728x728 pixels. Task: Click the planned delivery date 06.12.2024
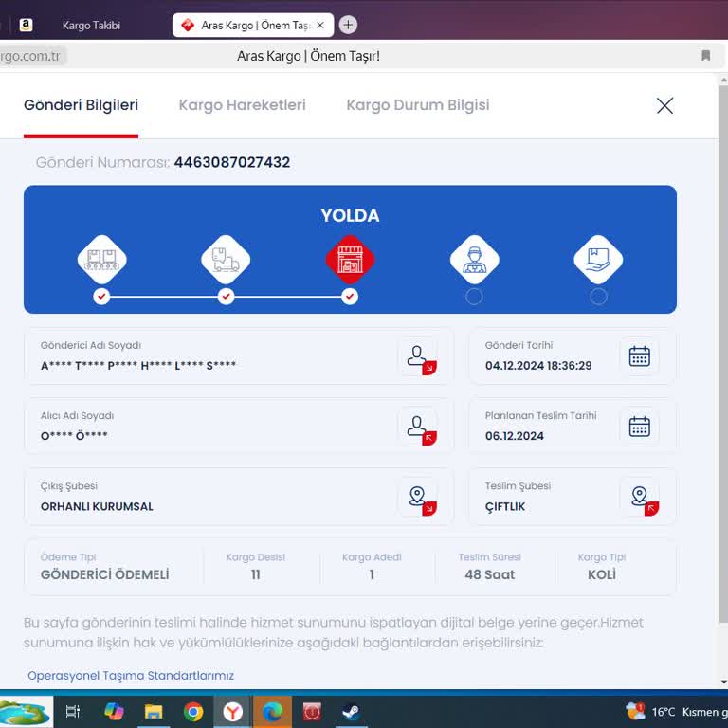coord(515,435)
